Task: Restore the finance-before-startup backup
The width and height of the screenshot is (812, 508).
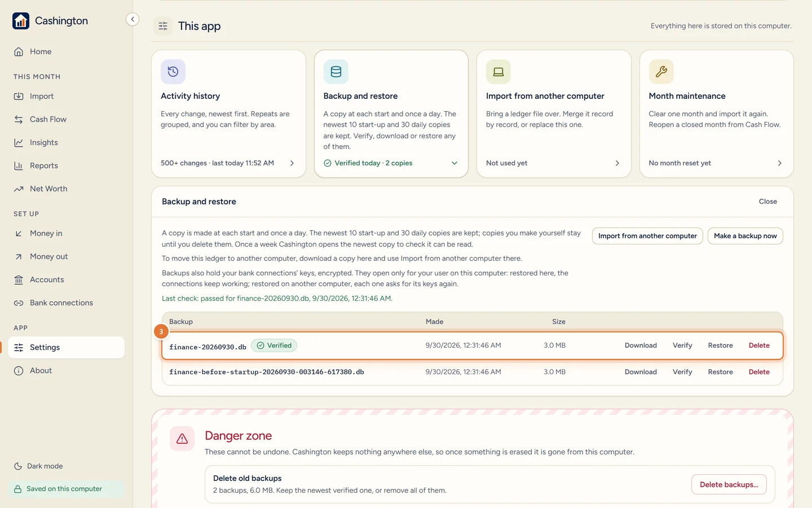Action: pos(721,372)
